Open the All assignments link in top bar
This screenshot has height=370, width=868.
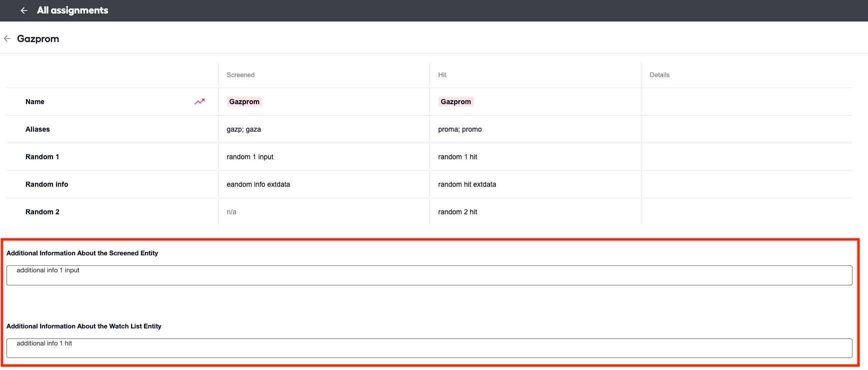(x=72, y=11)
